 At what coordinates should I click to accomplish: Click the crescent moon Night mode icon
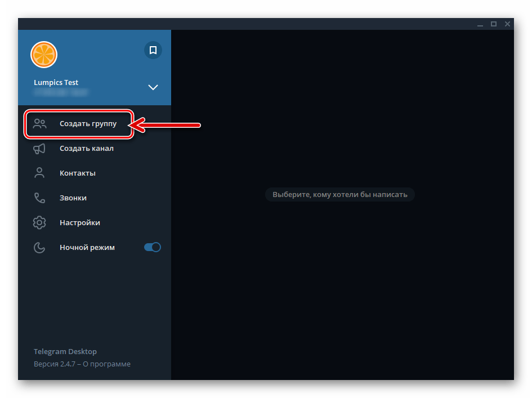click(x=39, y=247)
